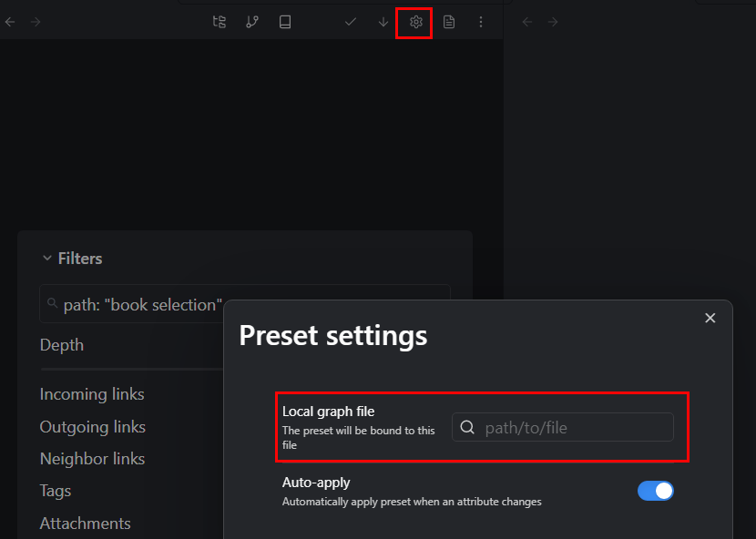This screenshot has width=756, height=539.
Task: Disable the Auto-apply toggle
Action: 655,490
